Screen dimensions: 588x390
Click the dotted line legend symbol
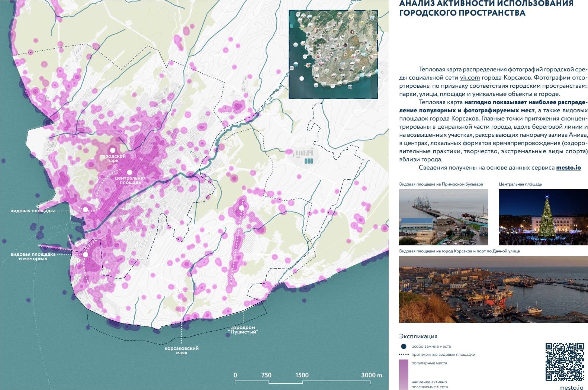coord(404,354)
